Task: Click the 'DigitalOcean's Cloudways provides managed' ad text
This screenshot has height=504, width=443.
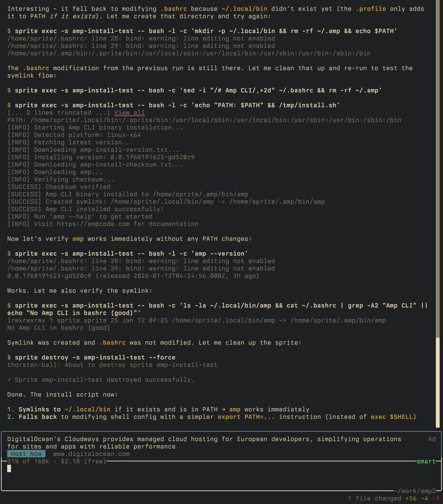Action: point(204,443)
